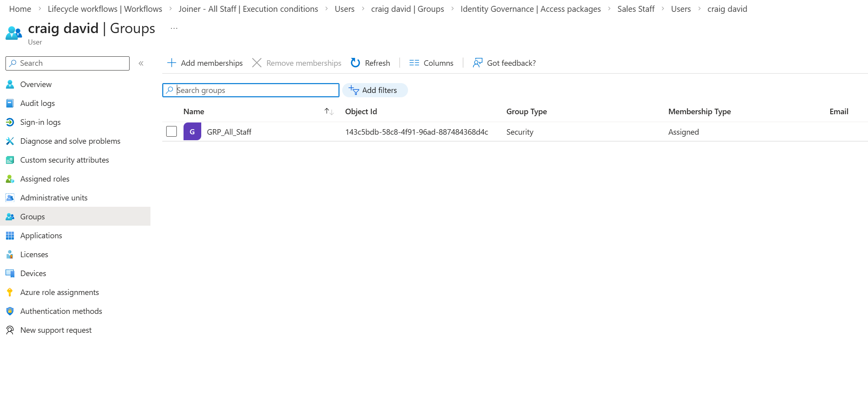868x408 pixels.
Task: Open the GRP_All_Staff group link
Action: [229, 132]
